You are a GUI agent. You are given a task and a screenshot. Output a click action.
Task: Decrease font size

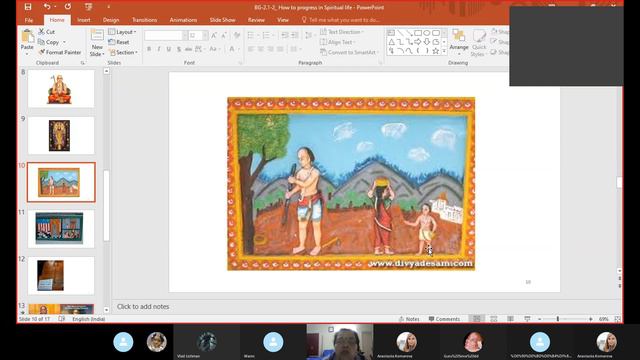pos(224,36)
